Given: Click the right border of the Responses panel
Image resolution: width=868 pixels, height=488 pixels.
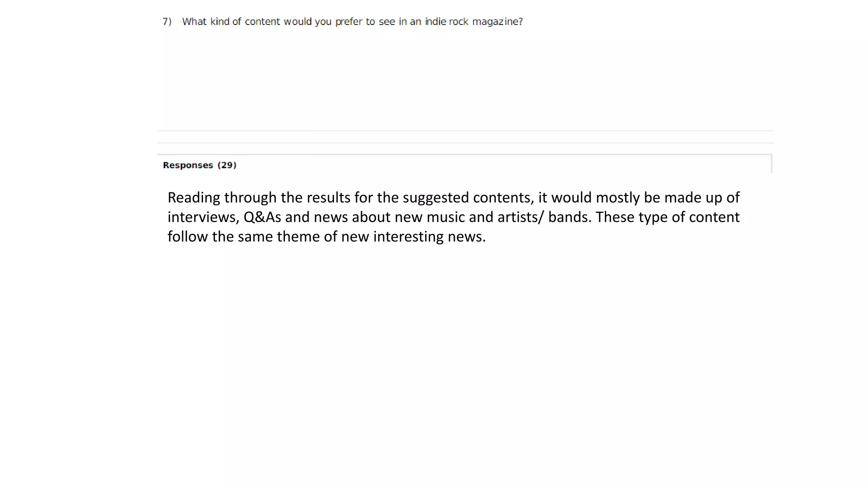Looking at the screenshot, I should tap(771, 164).
